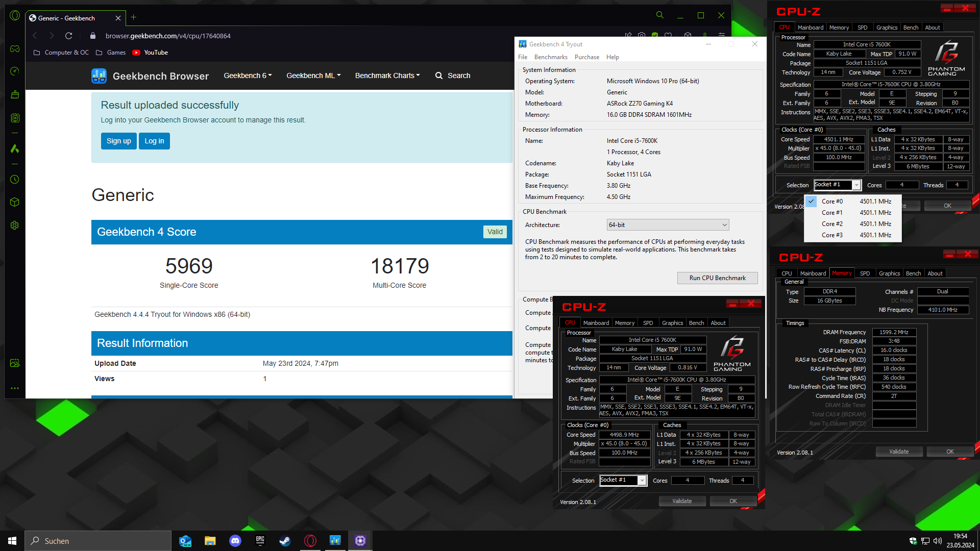Open the Architecture 64-bit combo box
The height and width of the screenshot is (551, 980).
pos(668,225)
